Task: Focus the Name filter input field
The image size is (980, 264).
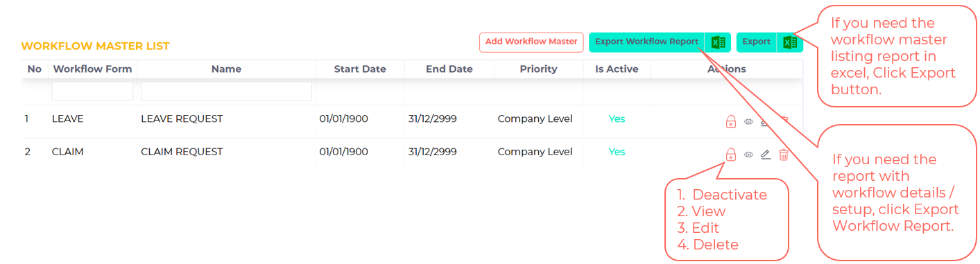Action: pyautogui.click(x=226, y=91)
